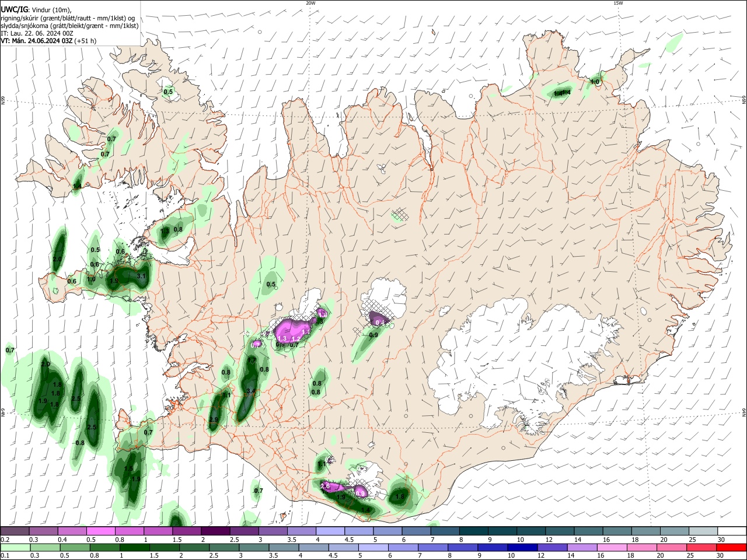Image resolution: width=747 pixels, height=560 pixels.
Task: Click the muted purple swatch labeled 0.2 in top legend row
Action: 15,531
